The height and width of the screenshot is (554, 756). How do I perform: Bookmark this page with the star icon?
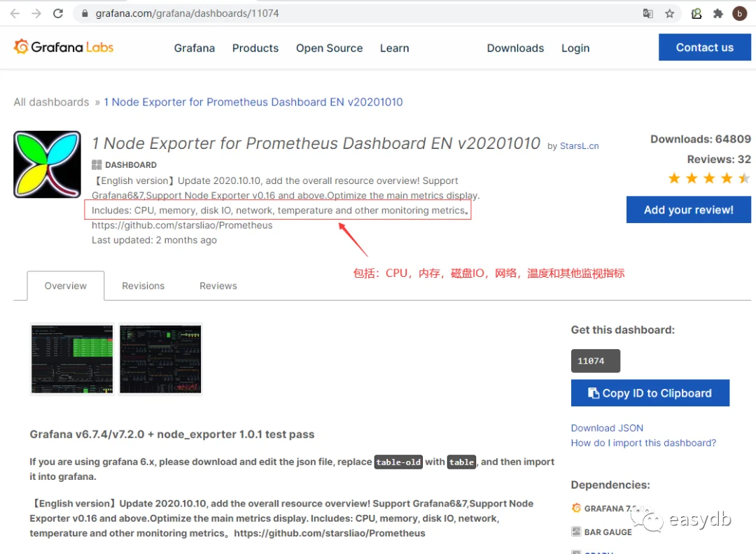pos(670,13)
